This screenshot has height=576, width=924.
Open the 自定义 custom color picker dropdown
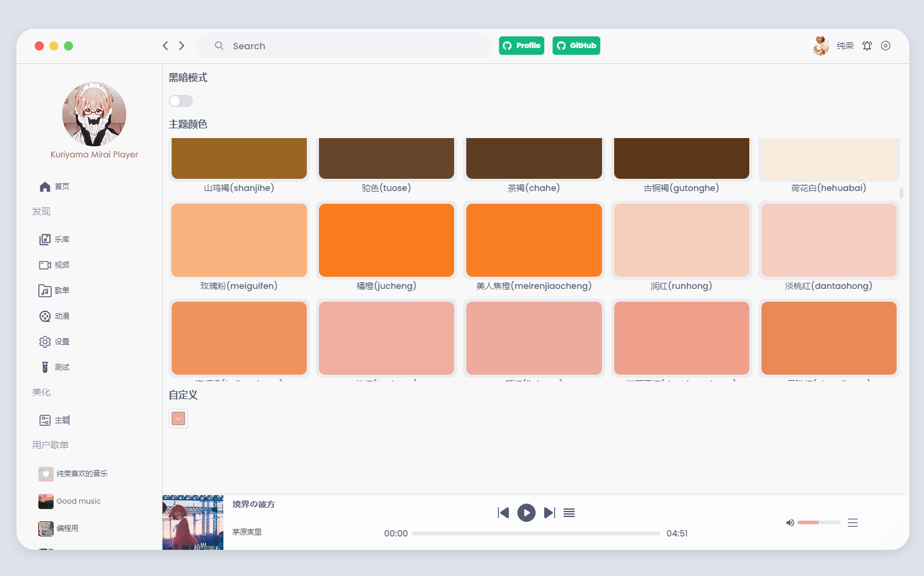[178, 418]
